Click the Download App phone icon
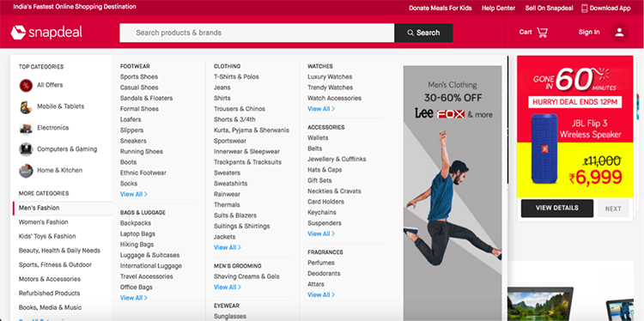The height and width of the screenshot is (321, 644). [585, 9]
